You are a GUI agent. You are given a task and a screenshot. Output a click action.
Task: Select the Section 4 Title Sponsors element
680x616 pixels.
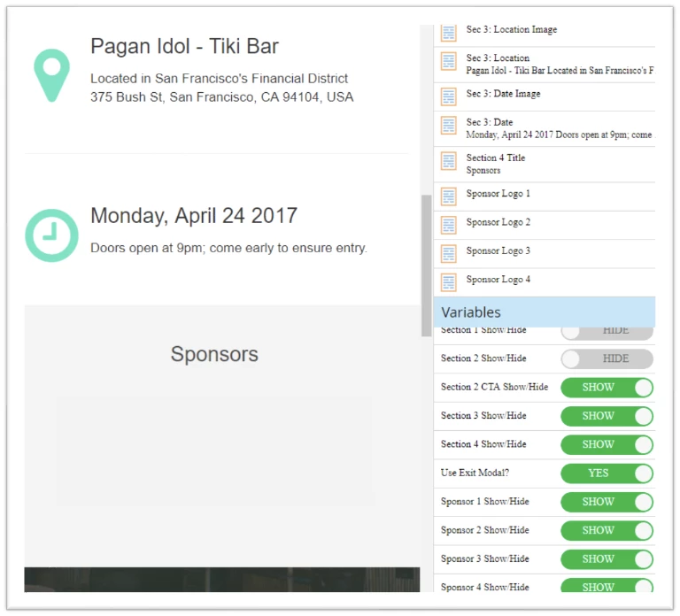tap(545, 165)
